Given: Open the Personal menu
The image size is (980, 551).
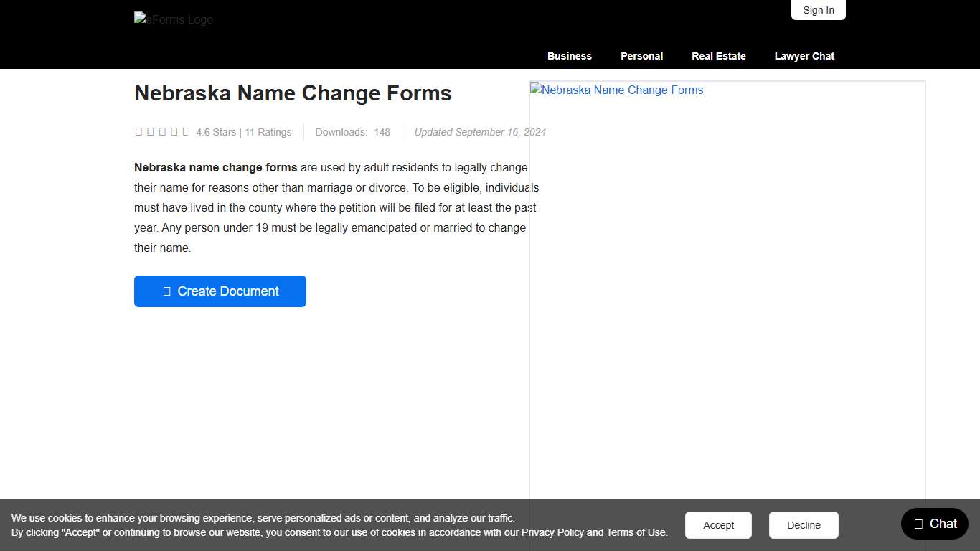Looking at the screenshot, I should 641,56.
